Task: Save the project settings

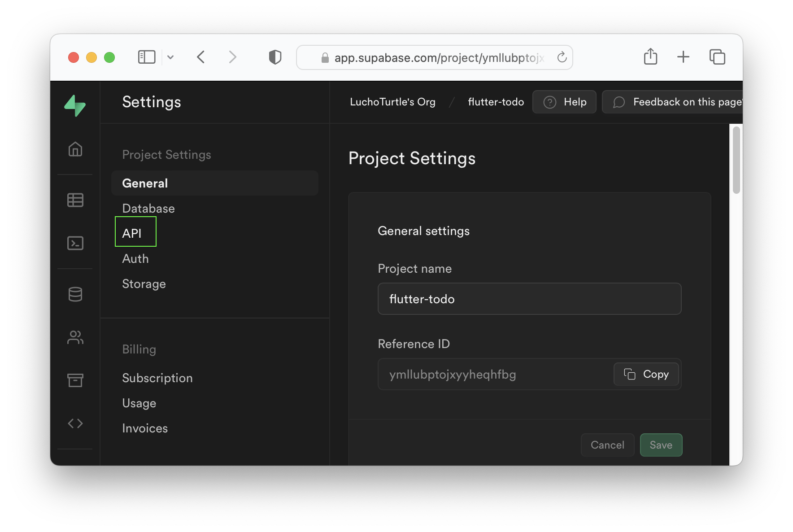Action: click(x=661, y=445)
